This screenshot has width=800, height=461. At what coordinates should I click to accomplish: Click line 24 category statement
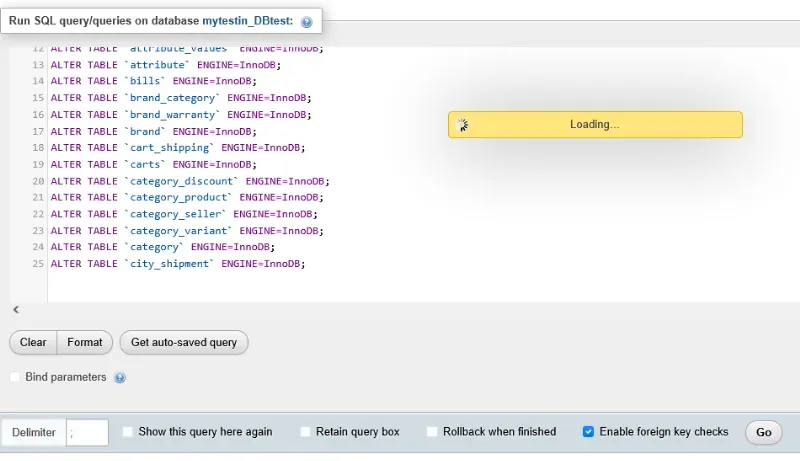point(163,247)
